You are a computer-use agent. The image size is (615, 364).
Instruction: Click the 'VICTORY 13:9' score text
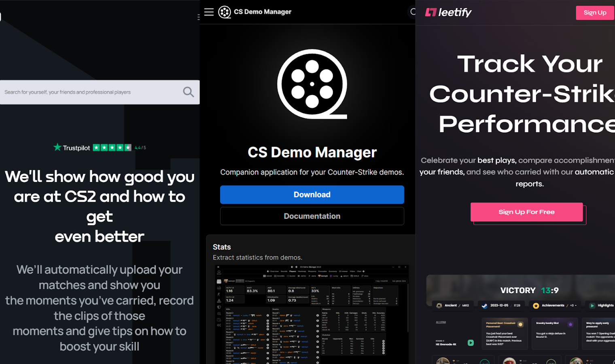[529, 290]
